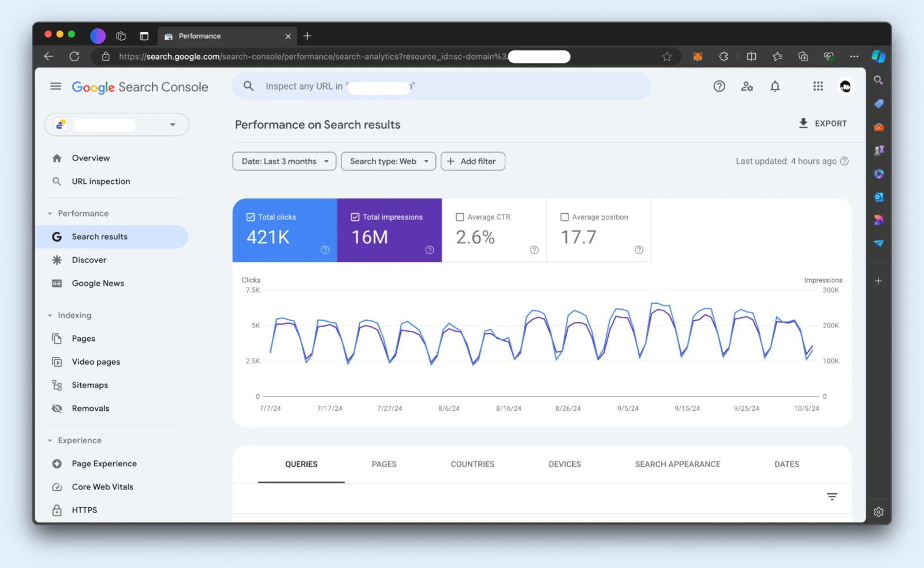Click the Inspect any URL search field

click(442, 86)
